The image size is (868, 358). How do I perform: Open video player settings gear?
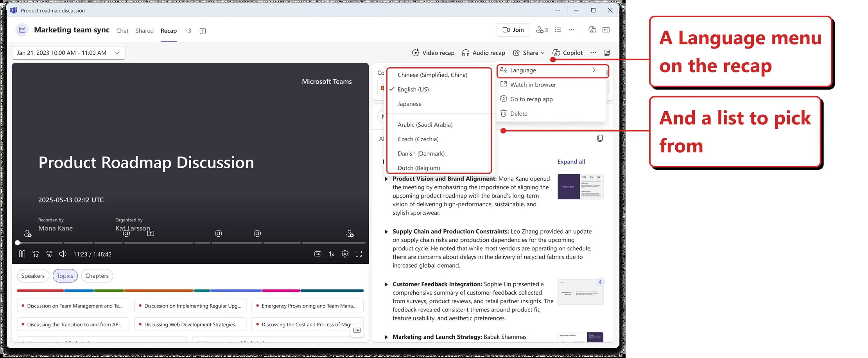(345, 254)
